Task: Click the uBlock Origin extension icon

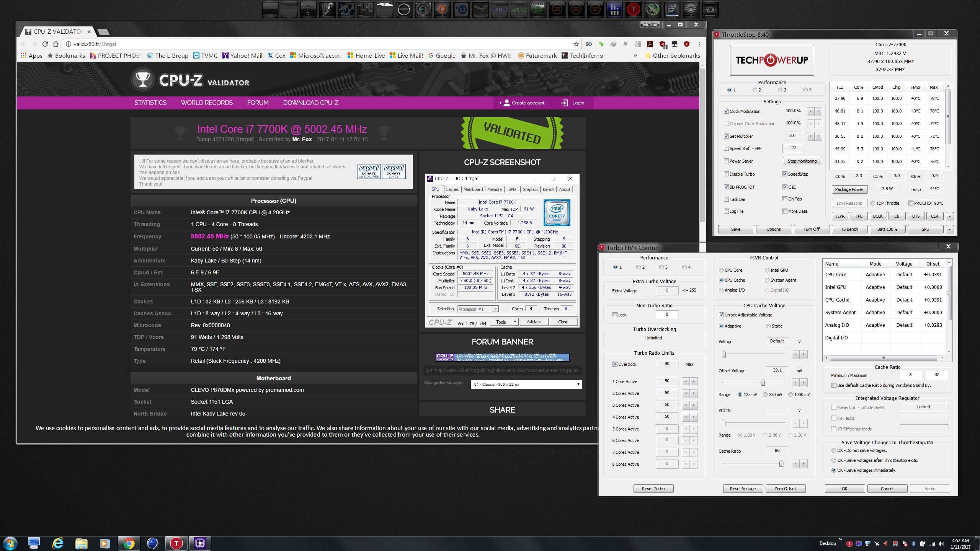Action: (662, 44)
